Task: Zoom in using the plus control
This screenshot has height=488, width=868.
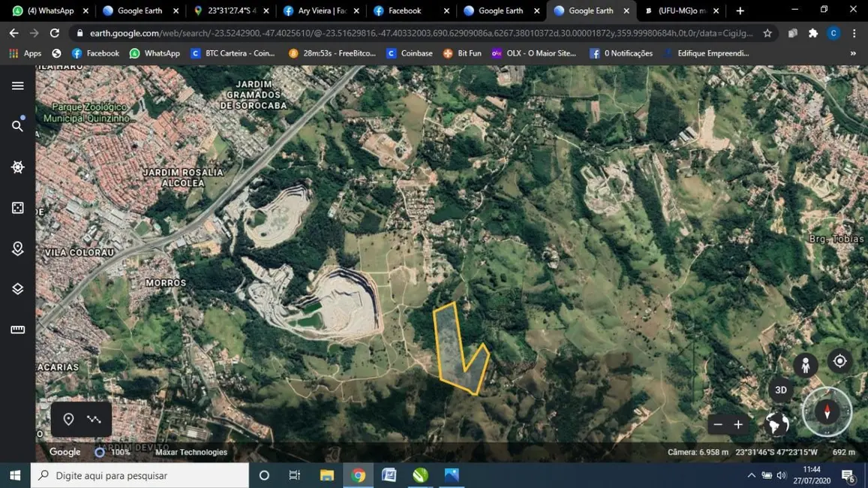Action: [x=737, y=424]
